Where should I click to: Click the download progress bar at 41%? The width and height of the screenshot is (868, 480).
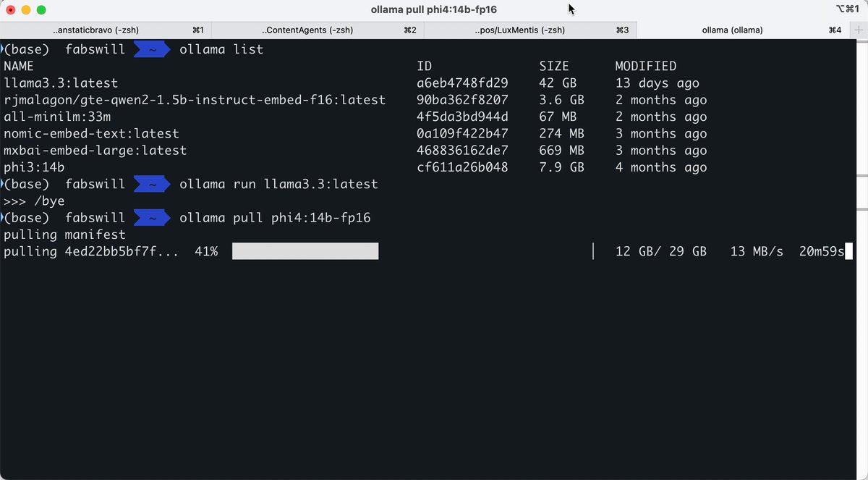click(x=412, y=251)
